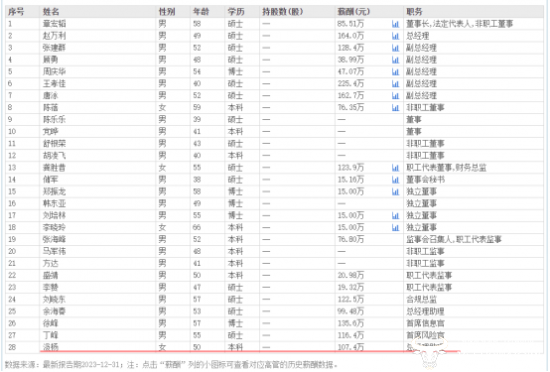Screen dimensions: 550x372
Task: Select name 陈乐乐 in row 9
Action: point(54,120)
